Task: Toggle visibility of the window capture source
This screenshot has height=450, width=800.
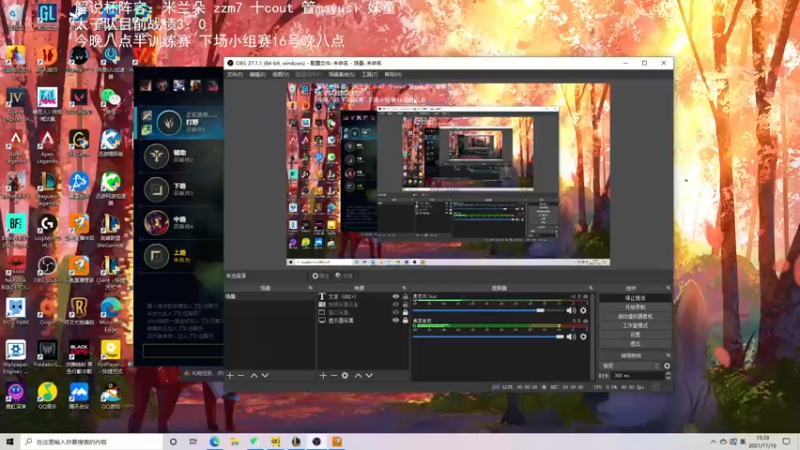Action: pos(395,312)
